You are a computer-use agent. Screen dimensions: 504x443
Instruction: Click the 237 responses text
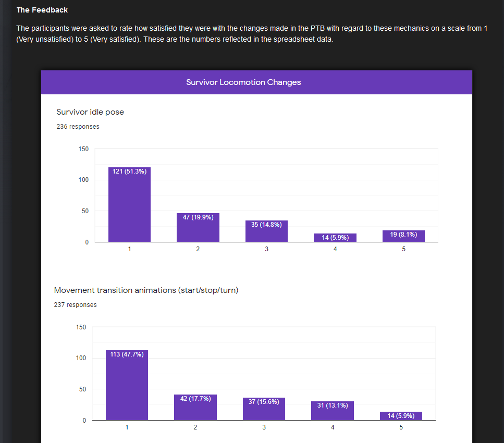[75, 305]
